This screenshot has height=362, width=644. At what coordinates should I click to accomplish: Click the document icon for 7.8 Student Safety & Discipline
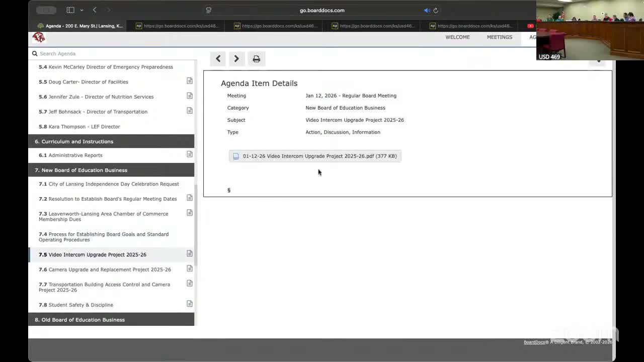(x=190, y=304)
